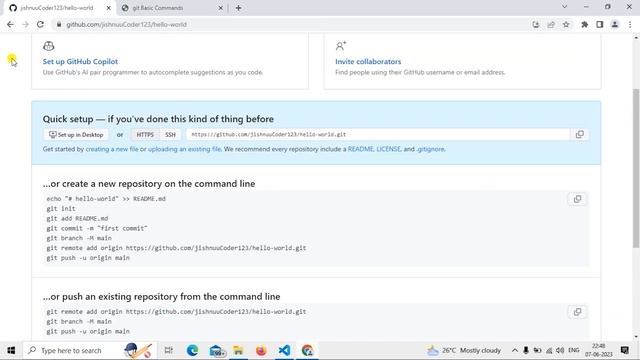The height and width of the screenshot is (360, 640).
Task: Click the 'git commit -m "first commit"' line
Action: coord(97,228)
